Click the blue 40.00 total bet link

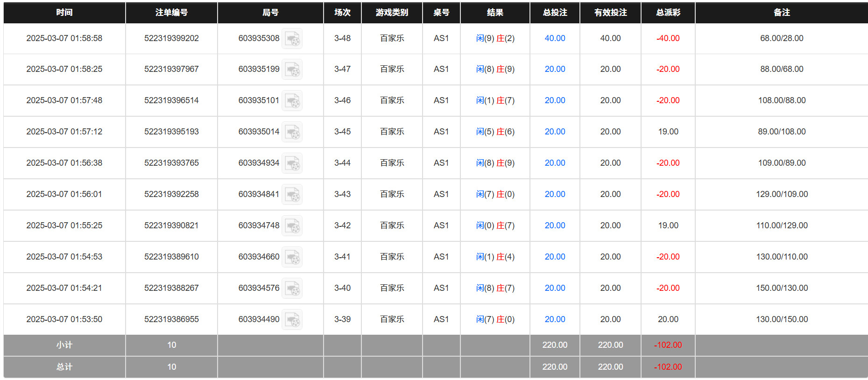coord(555,38)
